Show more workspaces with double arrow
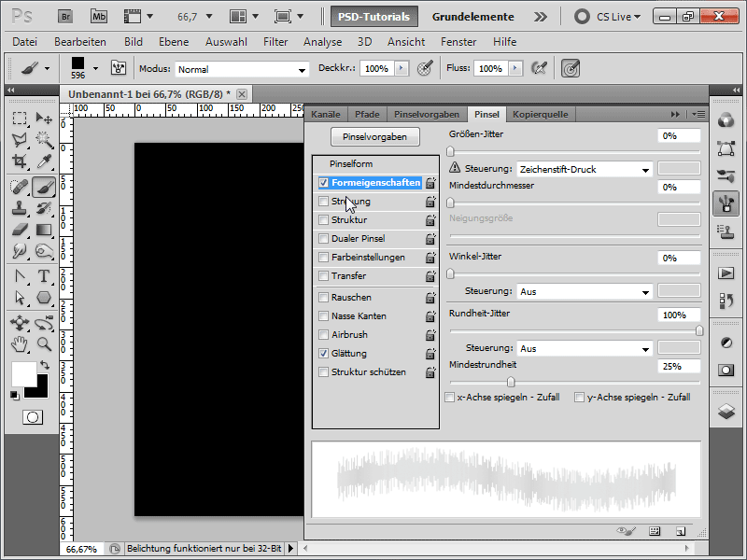The height and width of the screenshot is (560, 747). click(541, 17)
